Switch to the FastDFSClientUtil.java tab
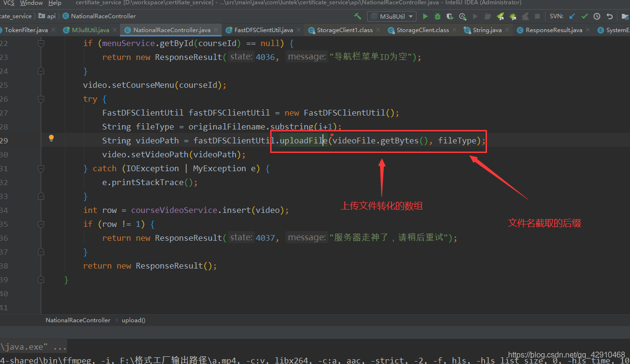 (x=263, y=30)
